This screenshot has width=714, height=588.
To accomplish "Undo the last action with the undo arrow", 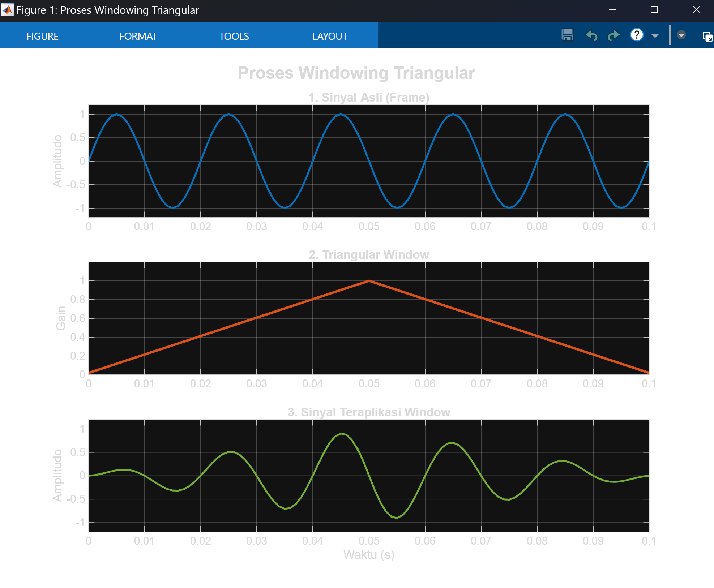I will [591, 35].
